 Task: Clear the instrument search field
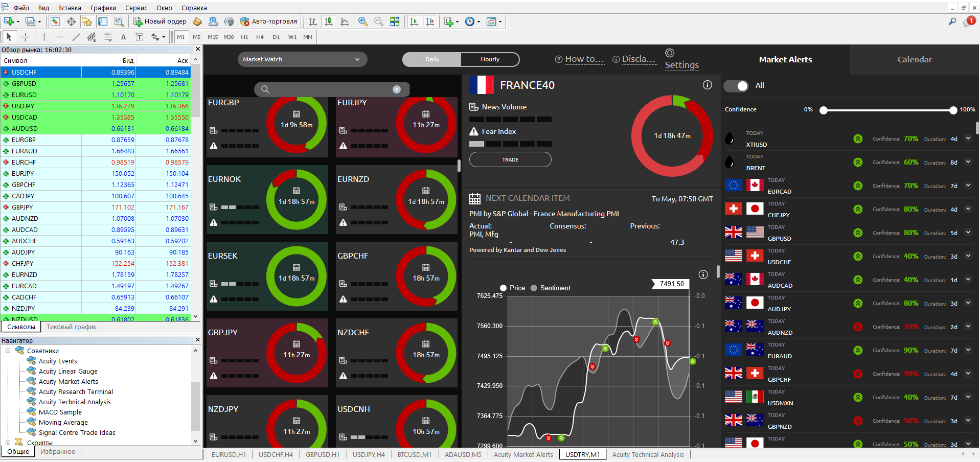(397, 89)
